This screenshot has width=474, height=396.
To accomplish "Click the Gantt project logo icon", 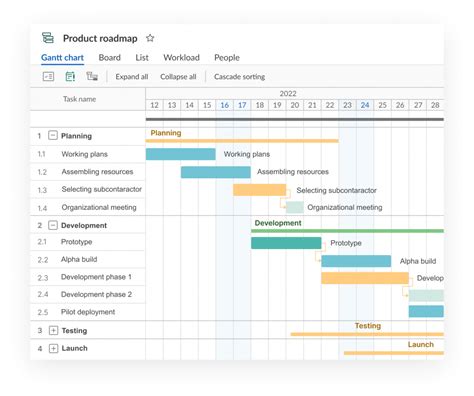I will [48, 38].
